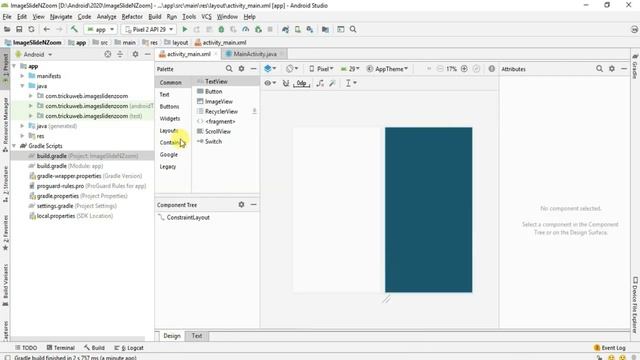The image size is (640, 360).
Task: Search attributes with magnifier icon
Action: click(599, 69)
